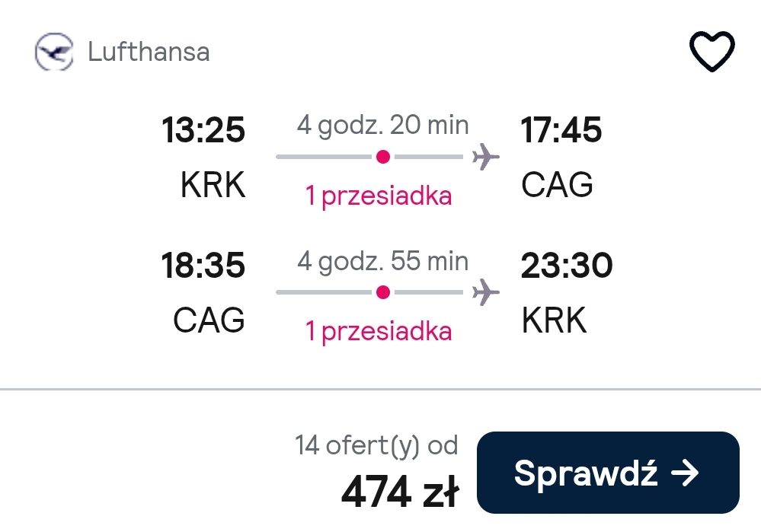Click the return stopover pink dot

383,292
